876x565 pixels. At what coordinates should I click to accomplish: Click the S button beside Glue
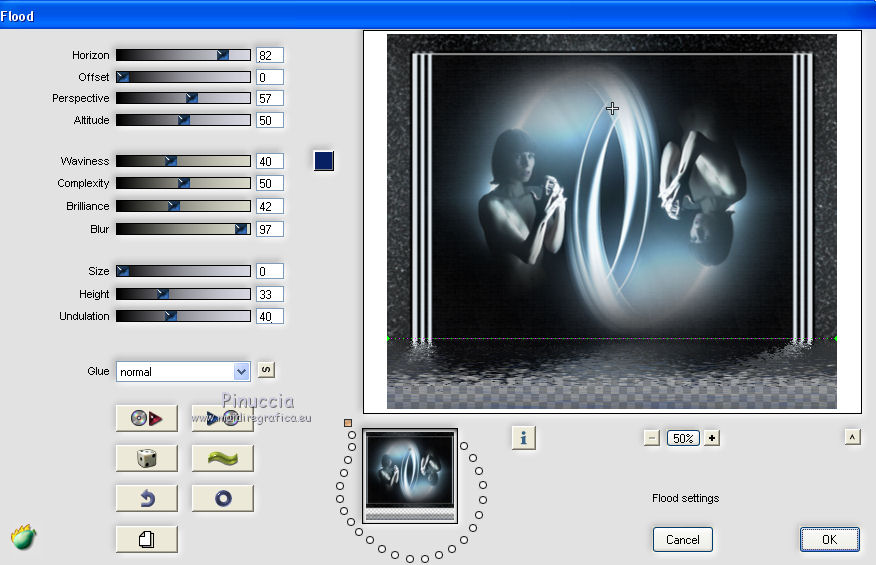coord(266,370)
